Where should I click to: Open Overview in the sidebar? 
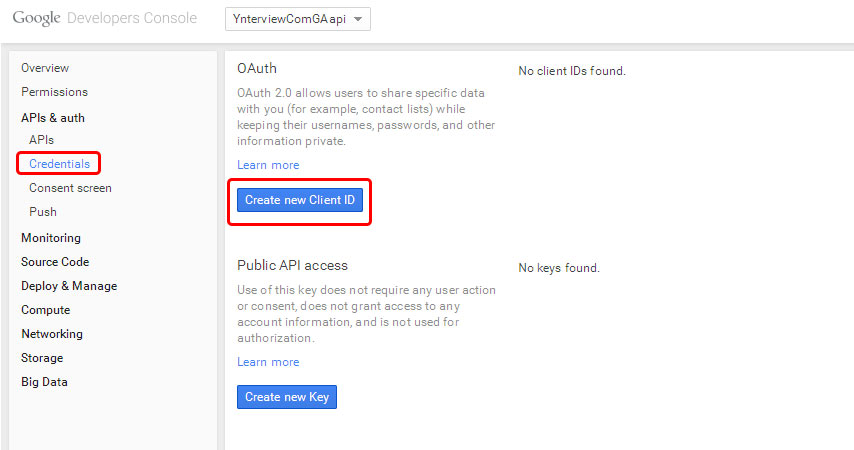(45, 68)
